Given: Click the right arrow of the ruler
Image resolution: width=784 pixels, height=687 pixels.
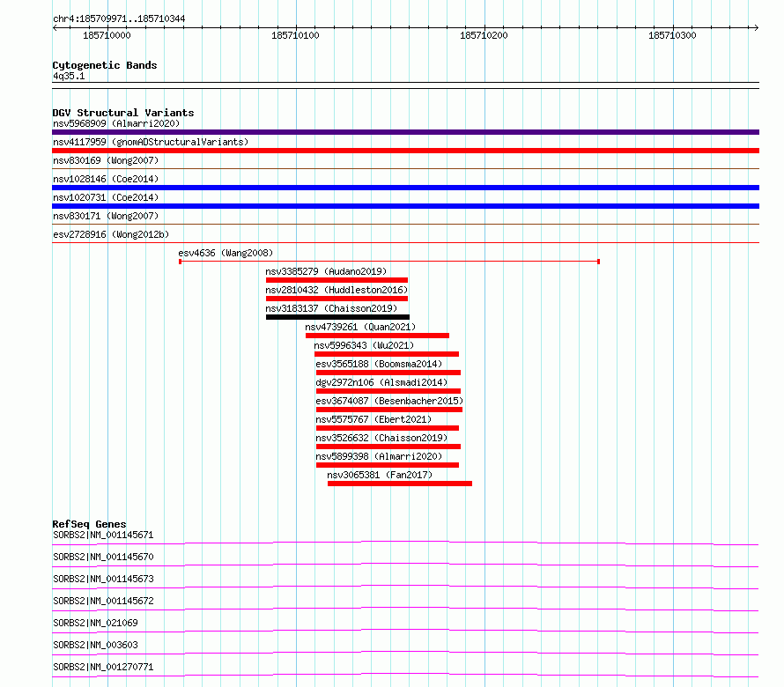Looking at the screenshot, I should (x=757, y=28).
